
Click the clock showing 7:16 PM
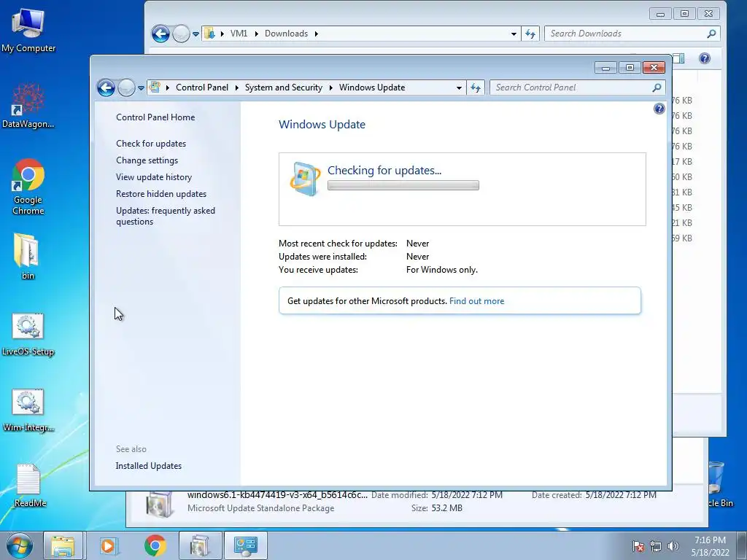coord(710,546)
